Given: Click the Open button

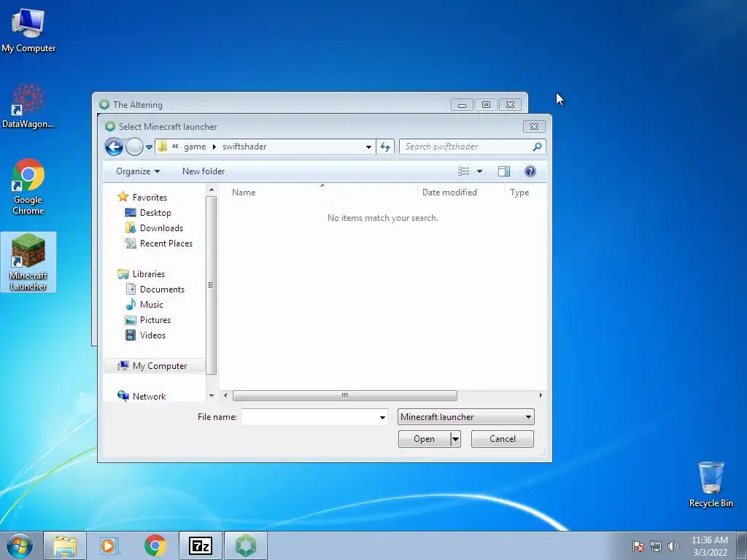Looking at the screenshot, I should 424,439.
